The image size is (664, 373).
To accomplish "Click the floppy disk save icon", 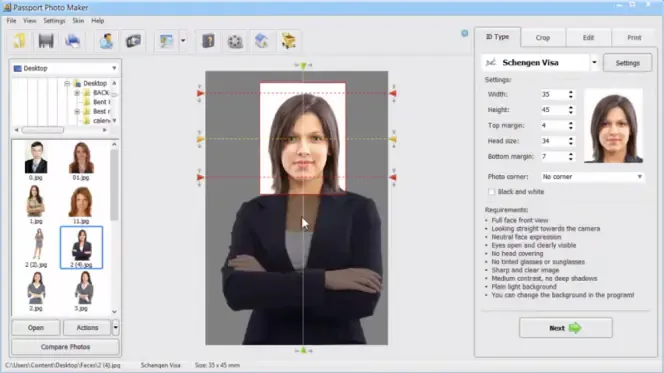I will (x=46, y=41).
